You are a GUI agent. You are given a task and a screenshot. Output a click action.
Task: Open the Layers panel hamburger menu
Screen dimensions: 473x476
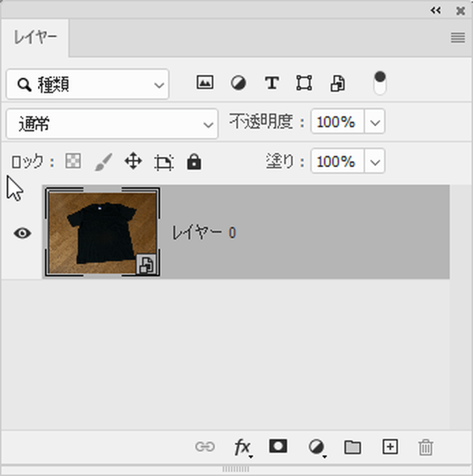[457, 37]
